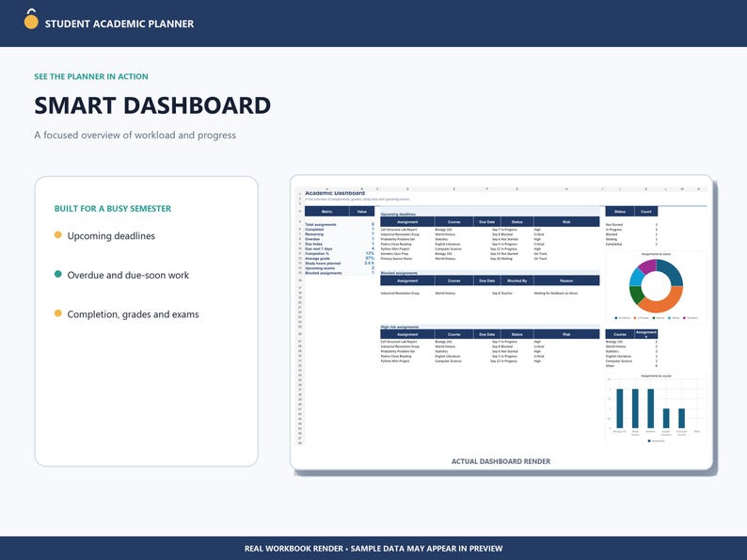Select the 'Study hours planned' metric row
The image size is (747, 560).
click(x=340, y=264)
